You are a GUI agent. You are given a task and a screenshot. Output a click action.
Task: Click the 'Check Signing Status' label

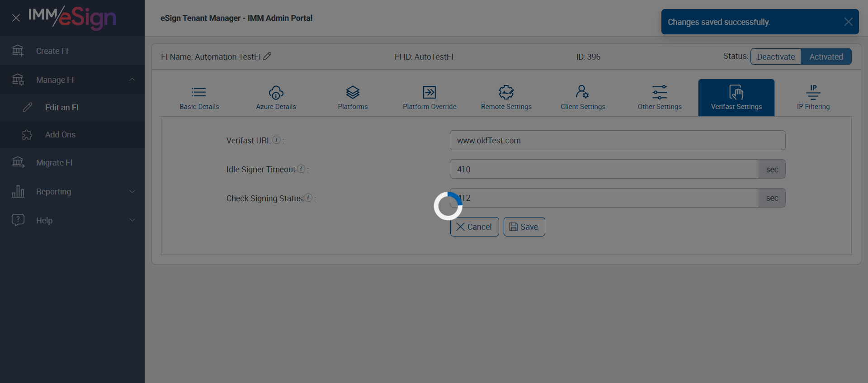pyautogui.click(x=264, y=199)
